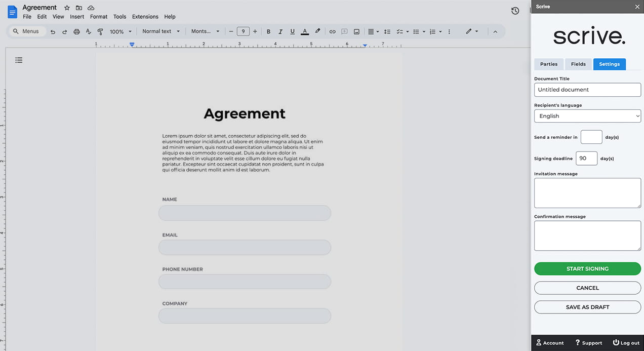Click the undo arrow icon

click(53, 31)
